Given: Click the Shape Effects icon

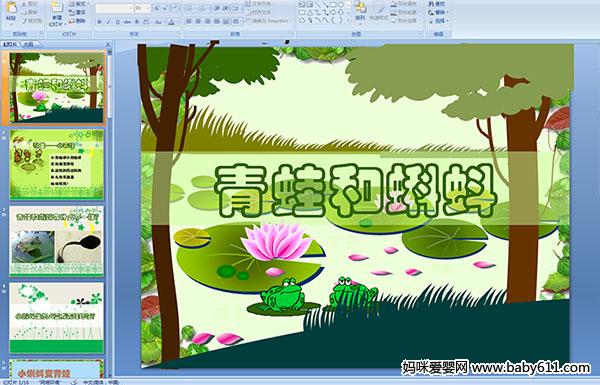Looking at the screenshot, I should [x=394, y=21].
